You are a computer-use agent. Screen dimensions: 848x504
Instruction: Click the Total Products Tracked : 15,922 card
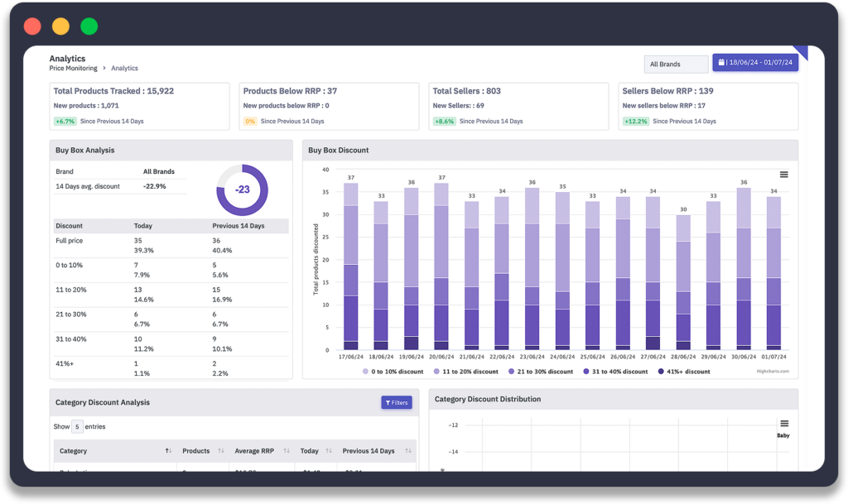(139, 107)
